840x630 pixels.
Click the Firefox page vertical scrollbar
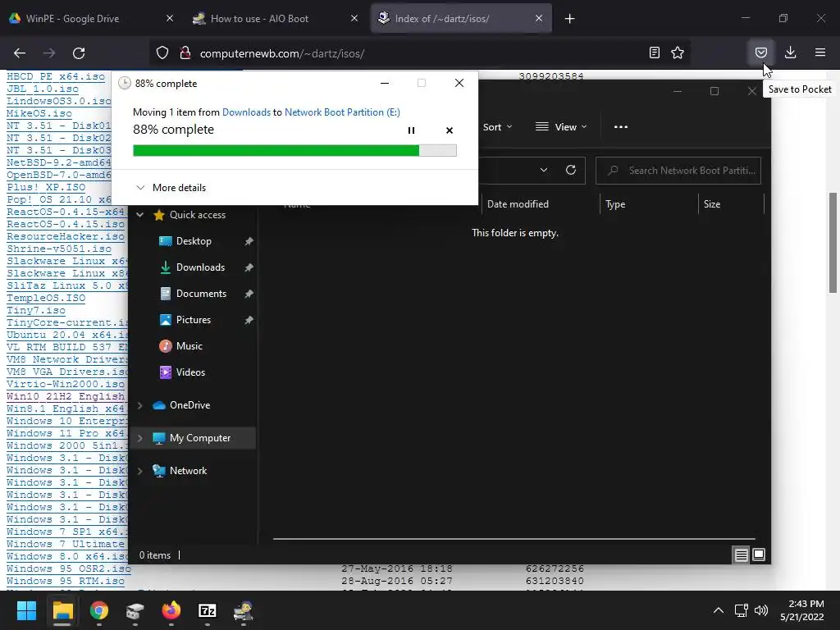click(833, 243)
